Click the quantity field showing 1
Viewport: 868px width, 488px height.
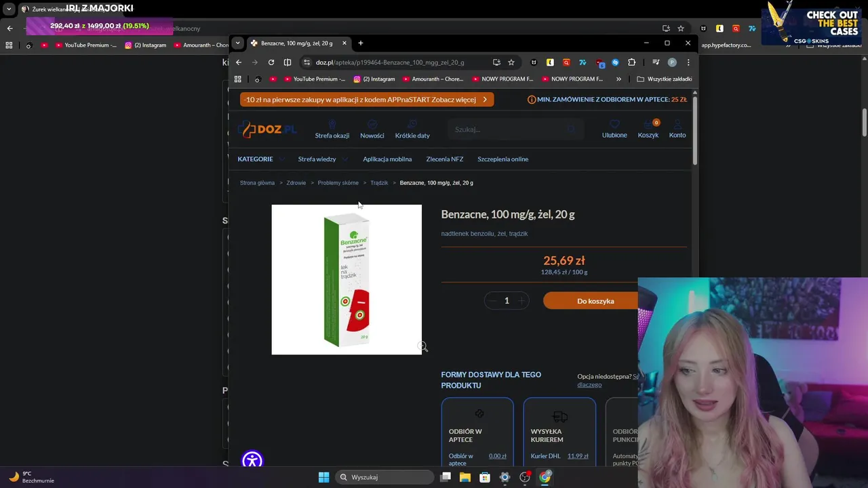point(507,301)
